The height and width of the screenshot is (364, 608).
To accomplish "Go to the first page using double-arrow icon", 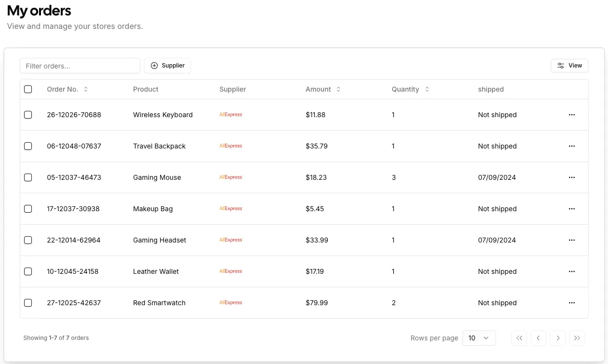I will (x=519, y=338).
